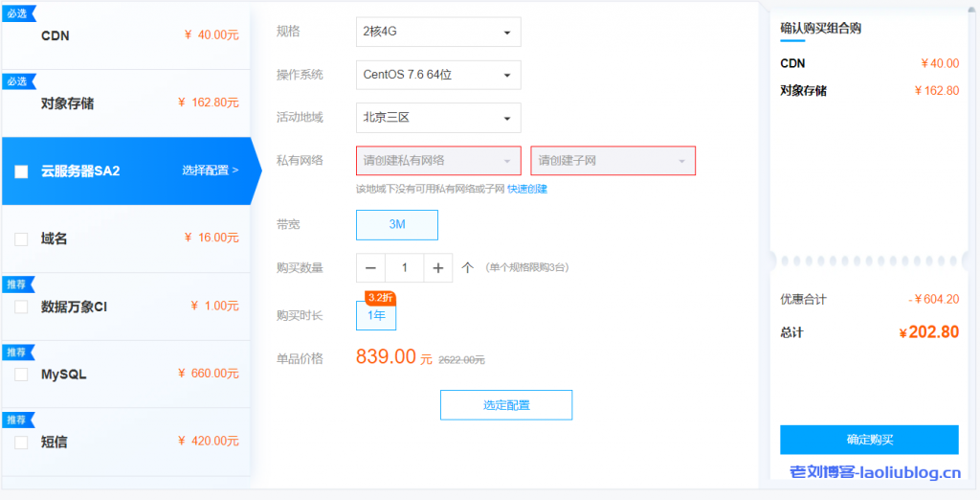This screenshot has width=980, height=500.
Task: Choose the 3M bandwidth option
Action: [397, 225]
